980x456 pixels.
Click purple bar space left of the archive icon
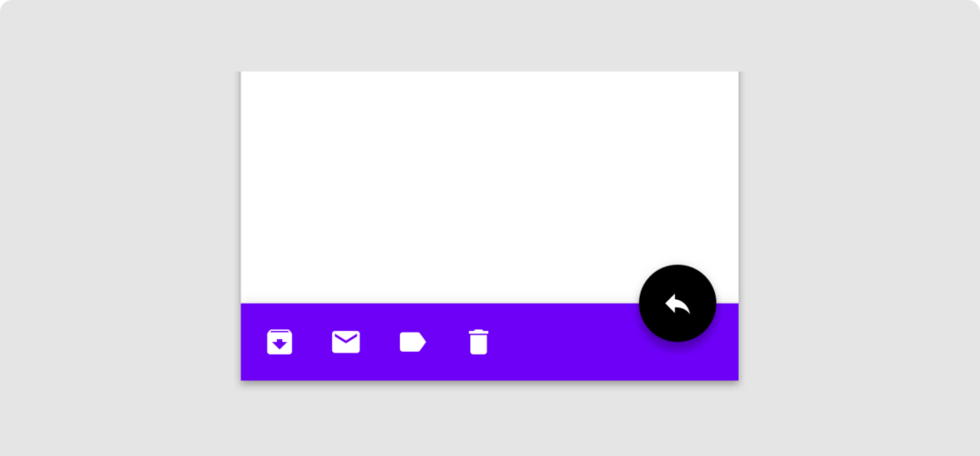click(x=254, y=342)
